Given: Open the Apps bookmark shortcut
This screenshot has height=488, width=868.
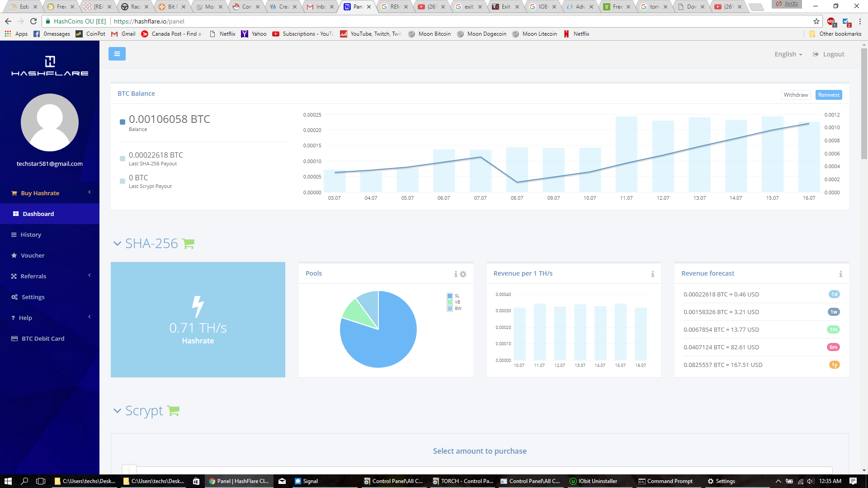Looking at the screenshot, I should pyautogui.click(x=16, y=34).
